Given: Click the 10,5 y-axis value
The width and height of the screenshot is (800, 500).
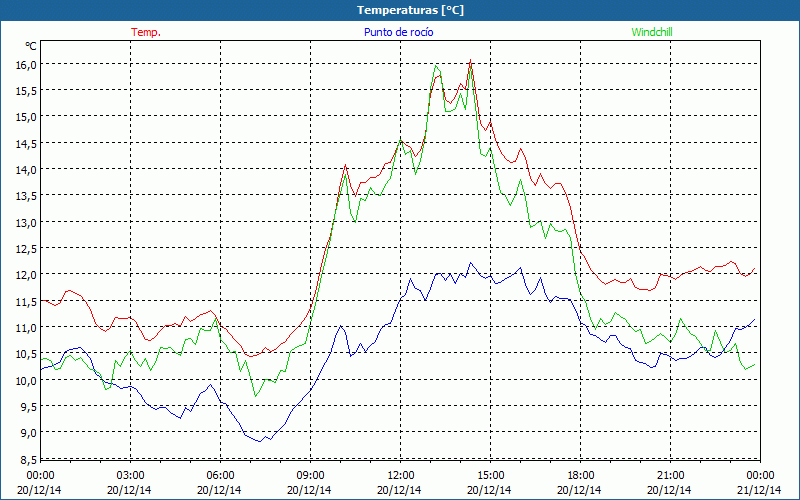Looking at the screenshot, I should 26,354.
